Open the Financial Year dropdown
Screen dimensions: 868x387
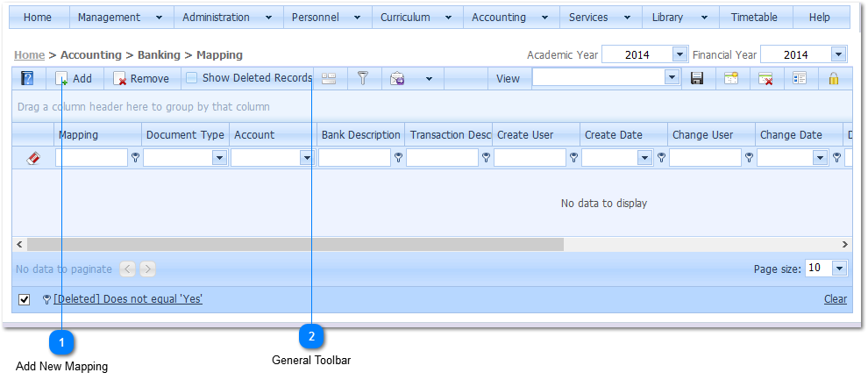(838, 54)
